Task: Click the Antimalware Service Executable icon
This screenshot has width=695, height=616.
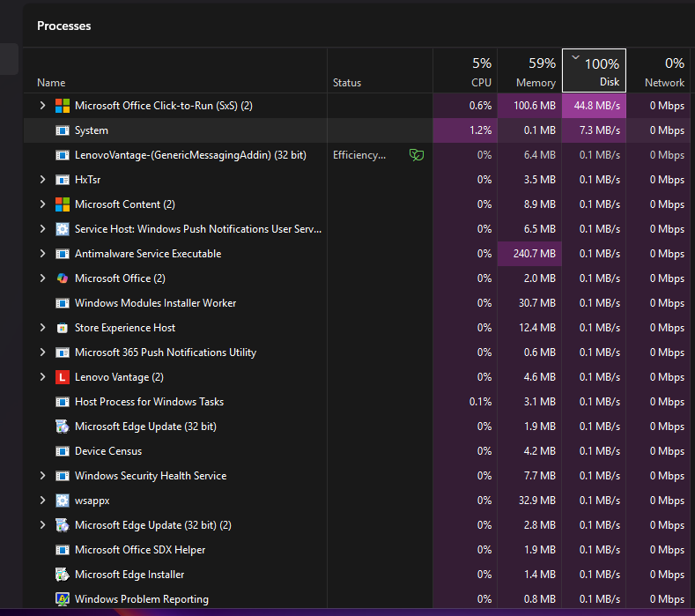Action: tap(63, 254)
